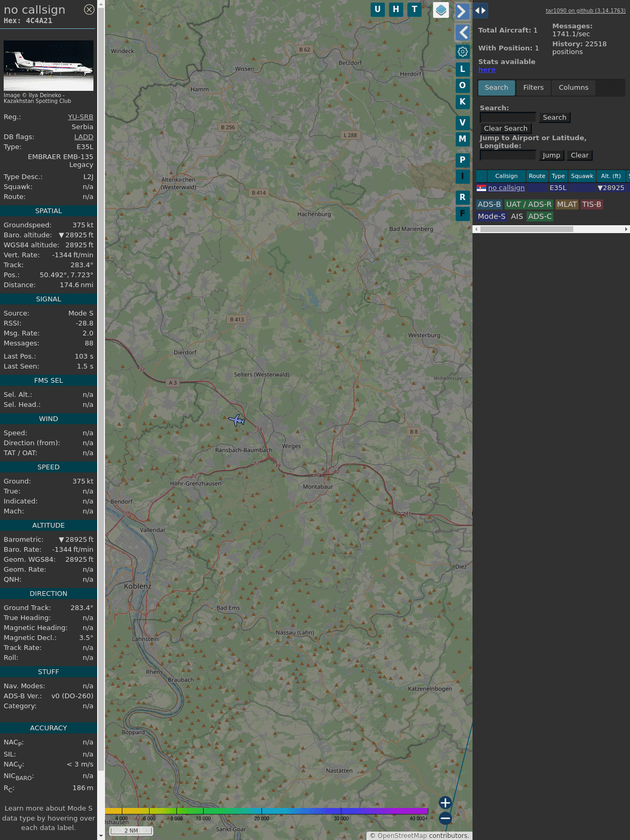Collapse sidebar with left chevron arrow
This screenshot has height=840, width=630.
click(x=463, y=33)
